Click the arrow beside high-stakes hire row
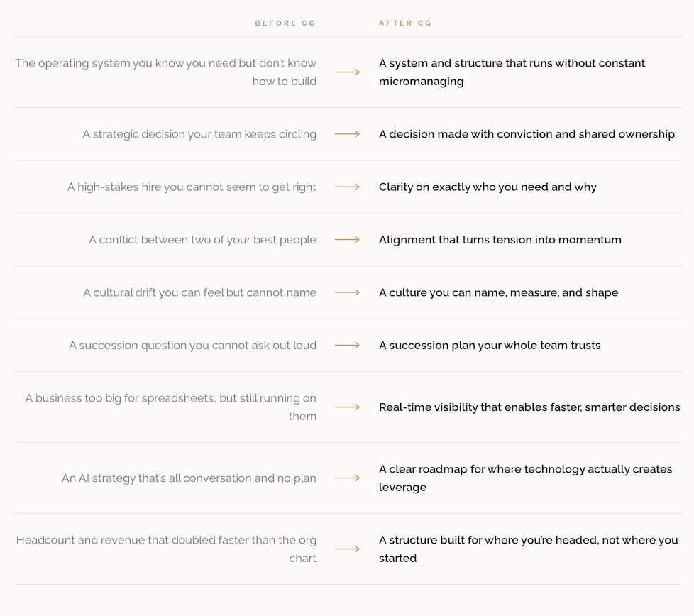Image resolution: width=694 pixels, height=616 pixels. coord(347,187)
